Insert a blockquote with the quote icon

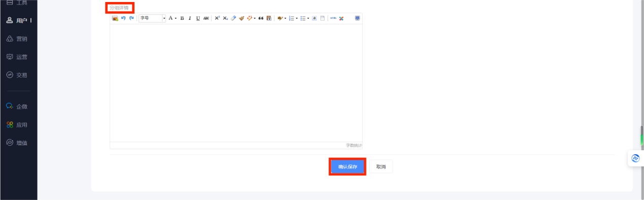(x=261, y=18)
